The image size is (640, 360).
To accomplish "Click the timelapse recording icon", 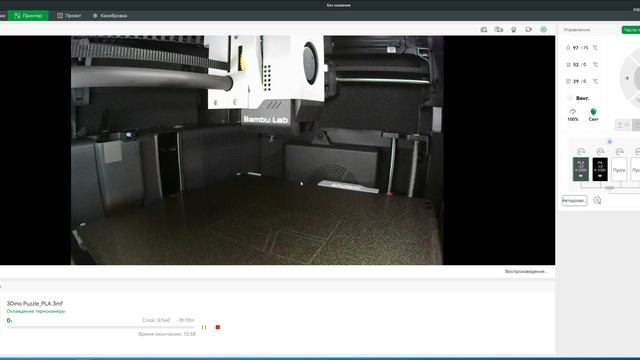I will coord(498,29).
